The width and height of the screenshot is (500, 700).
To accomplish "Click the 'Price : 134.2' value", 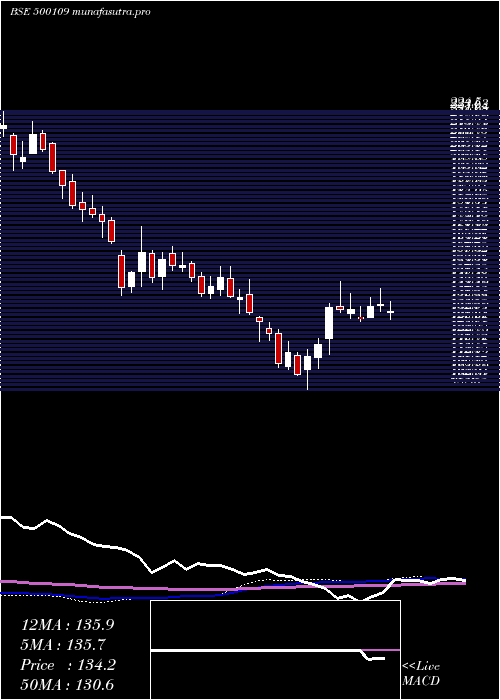I will point(68,665).
